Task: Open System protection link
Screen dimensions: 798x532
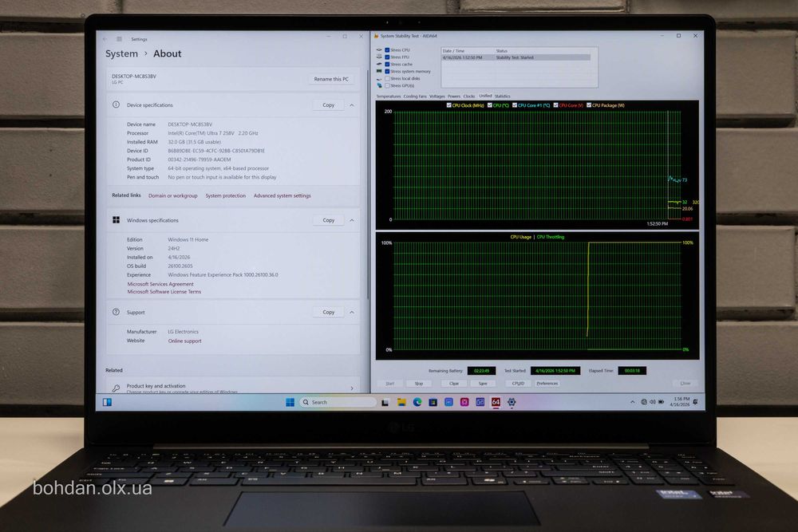Action: [x=226, y=196]
